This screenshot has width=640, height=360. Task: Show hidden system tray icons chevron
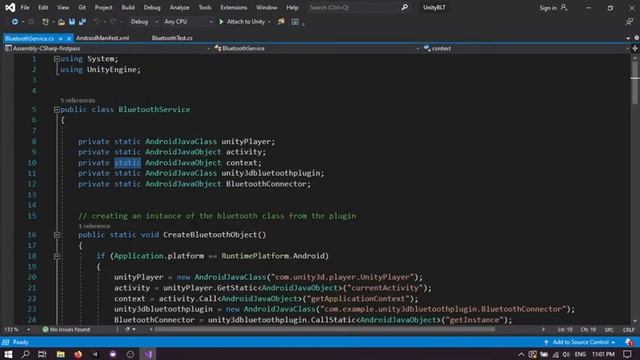[x=521, y=354]
